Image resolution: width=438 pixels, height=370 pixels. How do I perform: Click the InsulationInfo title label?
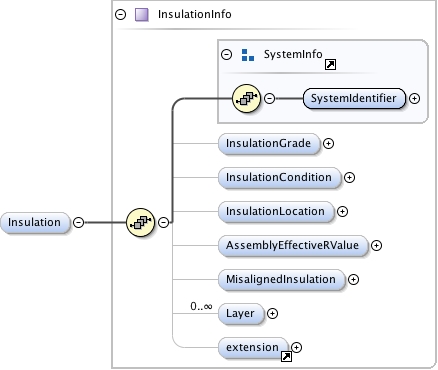point(195,14)
